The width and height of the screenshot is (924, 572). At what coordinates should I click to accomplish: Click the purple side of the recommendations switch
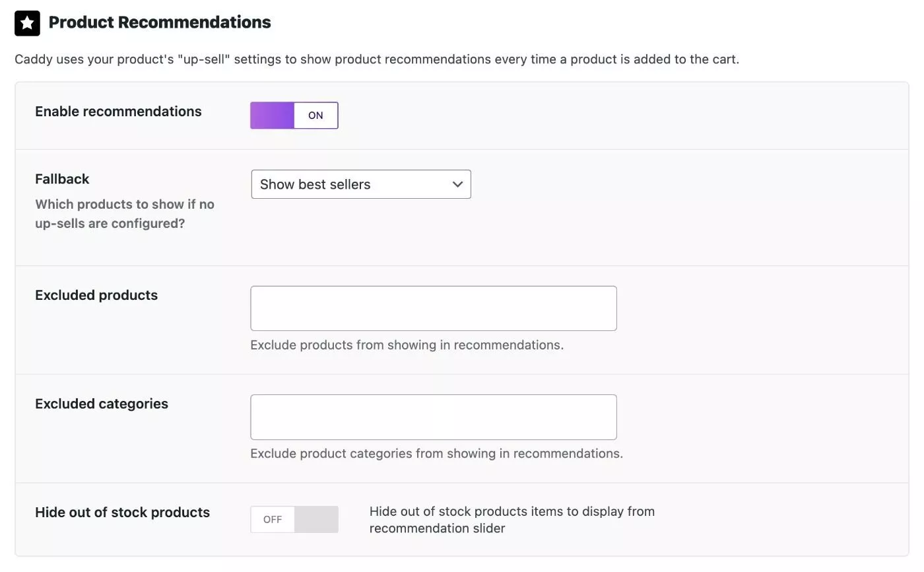click(272, 116)
